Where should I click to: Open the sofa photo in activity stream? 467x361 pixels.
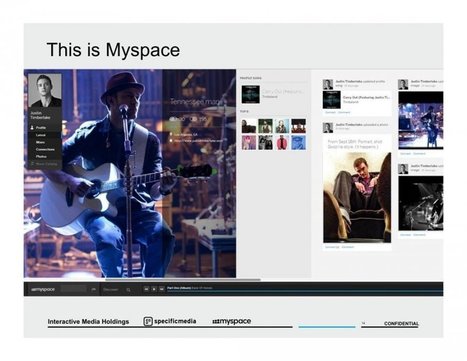tap(357, 197)
